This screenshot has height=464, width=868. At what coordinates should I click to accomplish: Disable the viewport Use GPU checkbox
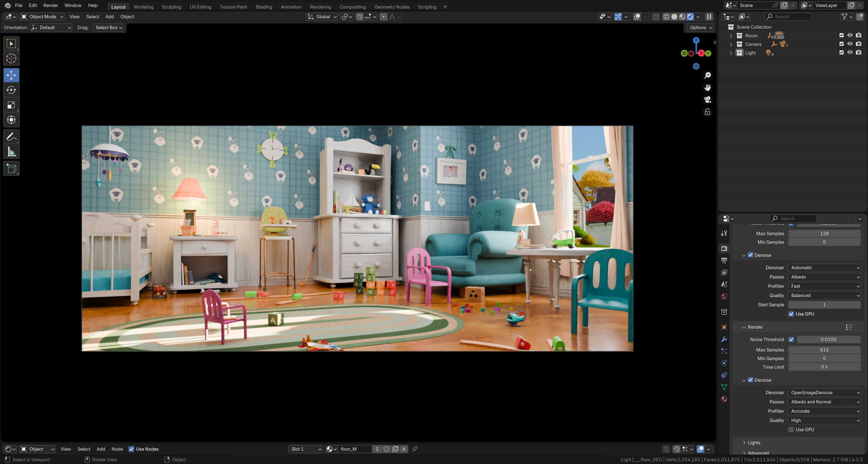pyautogui.click(x=791, y=314)
